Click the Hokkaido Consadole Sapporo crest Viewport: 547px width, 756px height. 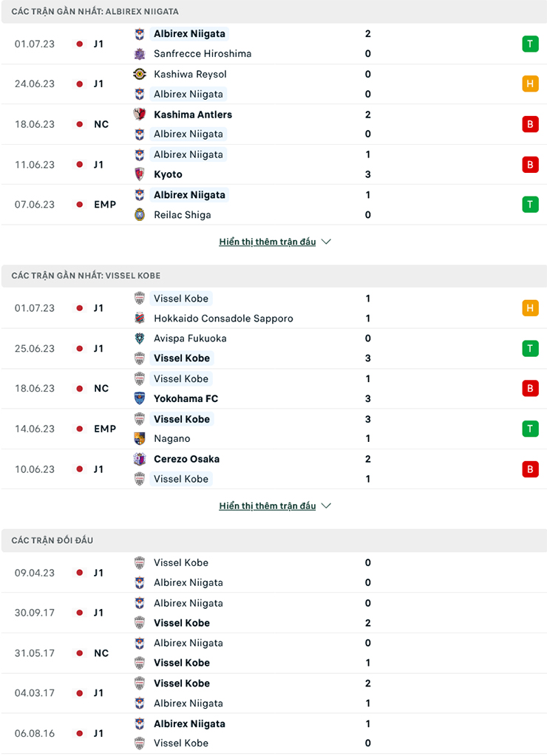coord(140,319)
